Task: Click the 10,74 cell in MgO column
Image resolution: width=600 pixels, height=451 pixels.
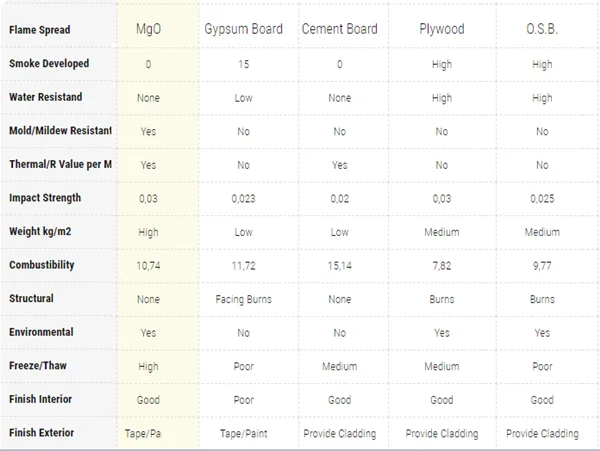Action: point(148,266)
